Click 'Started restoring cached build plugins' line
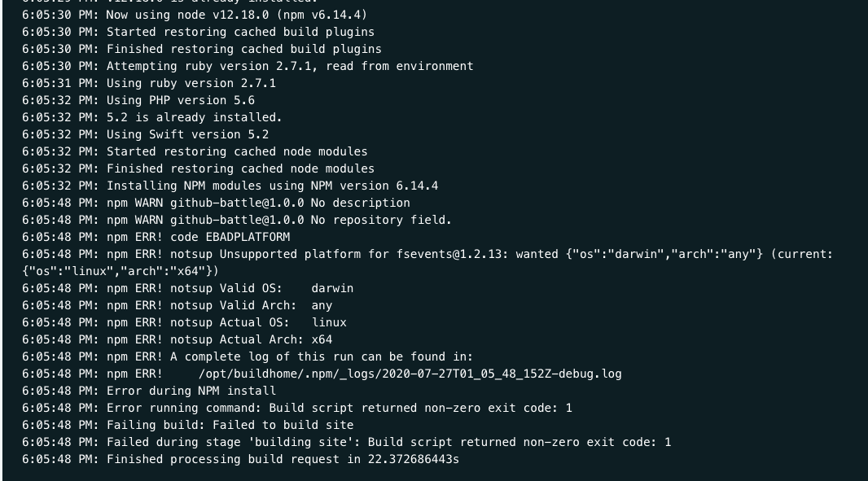868x481 pixels. [240, 32]
